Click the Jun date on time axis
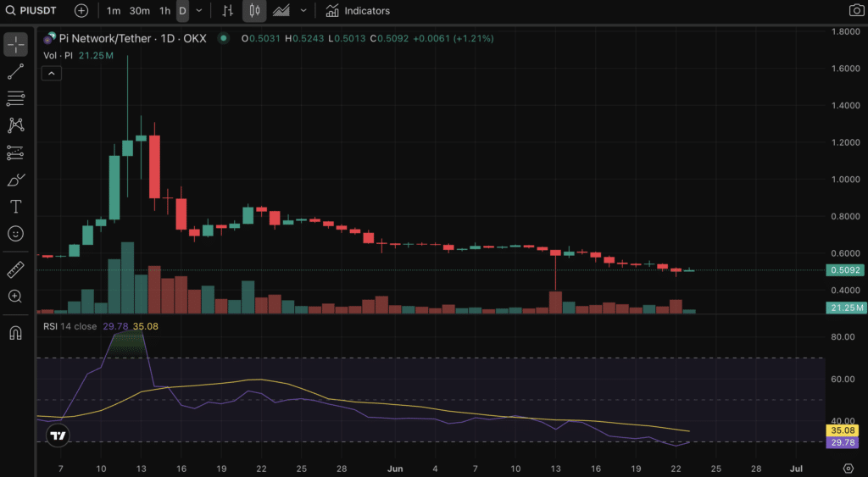This screenshot has width=868, height=477. (395, 469)
